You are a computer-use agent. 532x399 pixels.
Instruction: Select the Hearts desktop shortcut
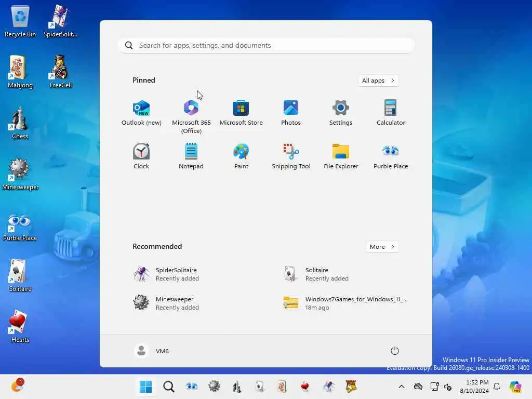click(20, 326)
